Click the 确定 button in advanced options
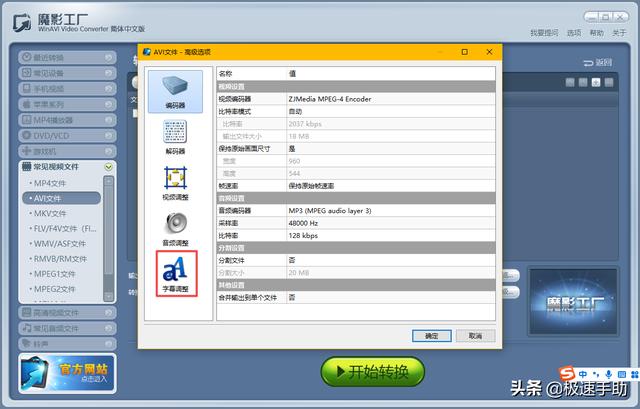Image resolution: width=640 pixels, height=409 pixels. coord(431,336)
